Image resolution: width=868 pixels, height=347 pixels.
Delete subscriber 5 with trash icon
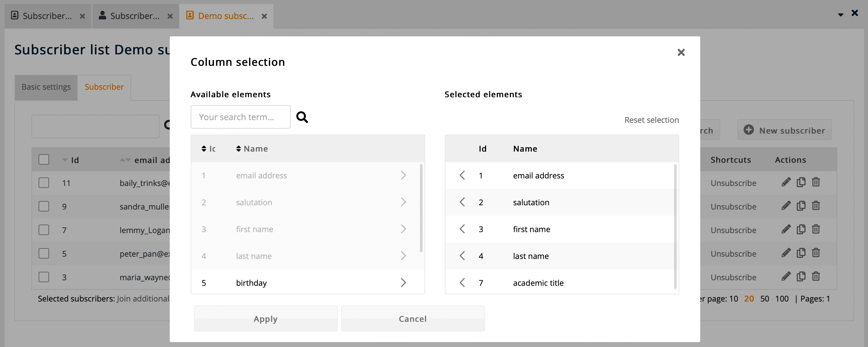tap(816, 253)
